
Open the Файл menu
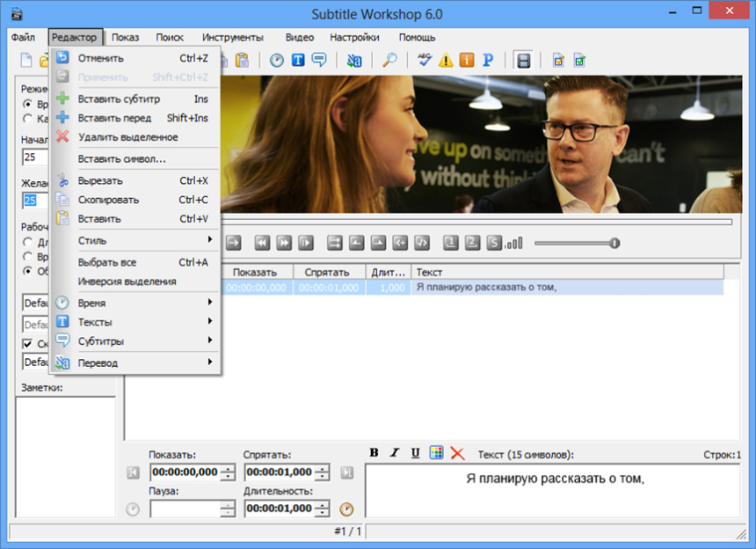coord(23,37)
